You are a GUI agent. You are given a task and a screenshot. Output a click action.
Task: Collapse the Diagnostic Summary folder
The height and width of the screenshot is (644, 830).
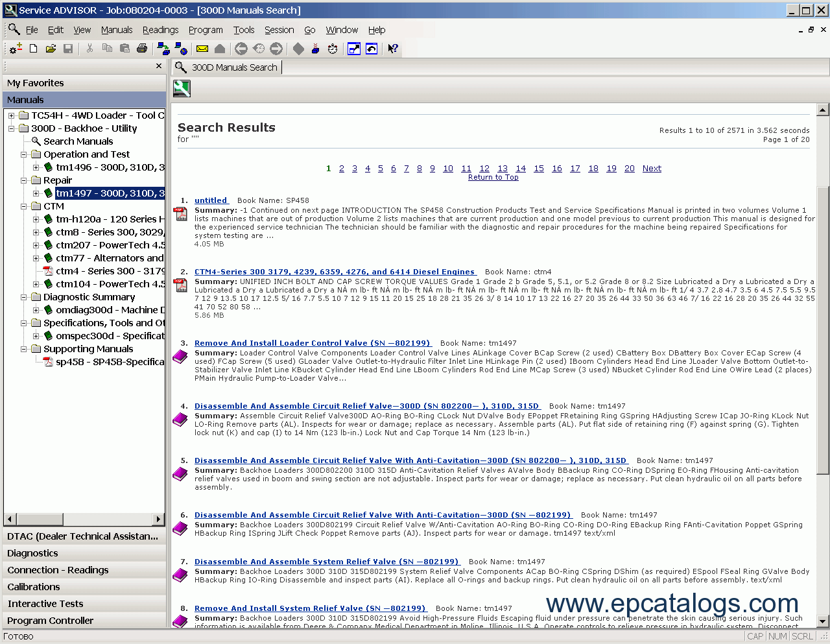(23, 297)
